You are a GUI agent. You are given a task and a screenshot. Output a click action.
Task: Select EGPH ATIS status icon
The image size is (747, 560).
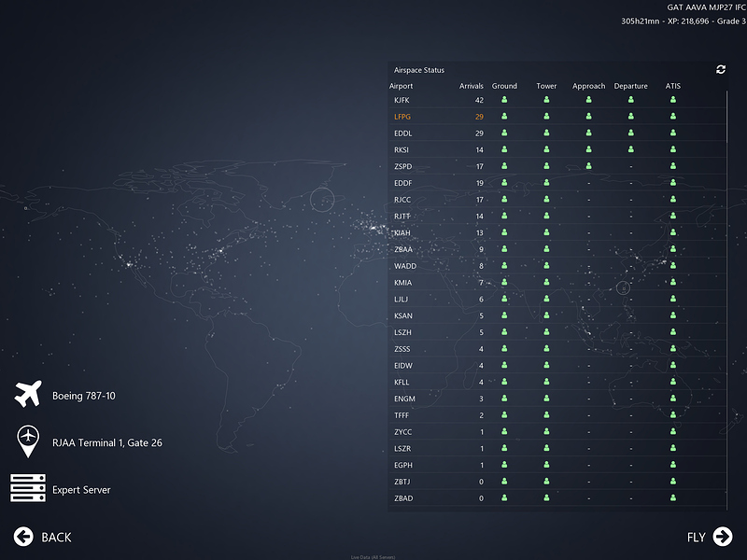point(673,464)
